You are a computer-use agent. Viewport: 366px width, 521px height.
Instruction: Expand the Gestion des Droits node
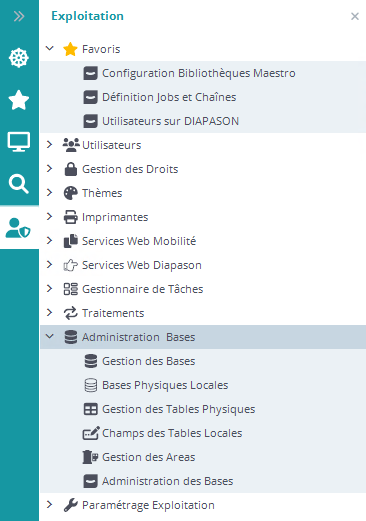(x=50, y=168)
